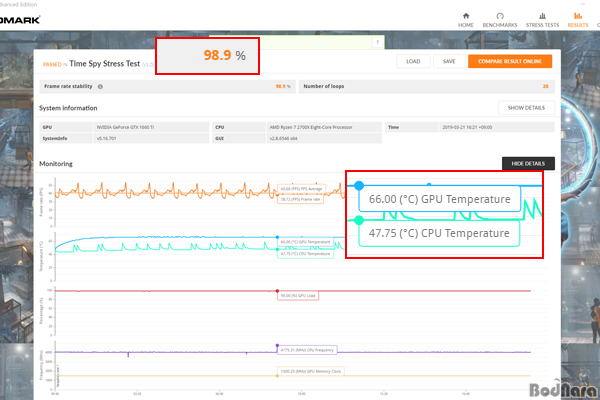Screen dimensions: 600x400
Task: Click Hide Details in Monitoring section
Action: (528, 163)
